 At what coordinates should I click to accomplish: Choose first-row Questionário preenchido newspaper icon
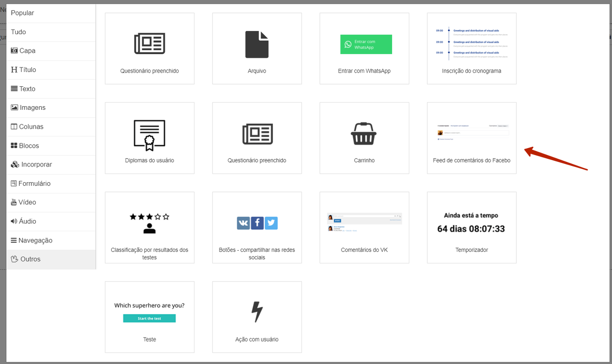point(150,44)
